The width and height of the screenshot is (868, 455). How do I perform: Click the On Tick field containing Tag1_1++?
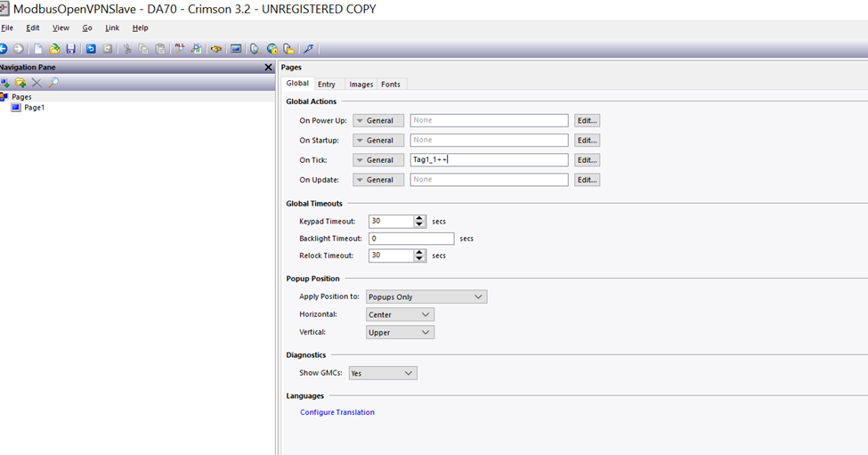pyautogui.click(x=490, y=160)
